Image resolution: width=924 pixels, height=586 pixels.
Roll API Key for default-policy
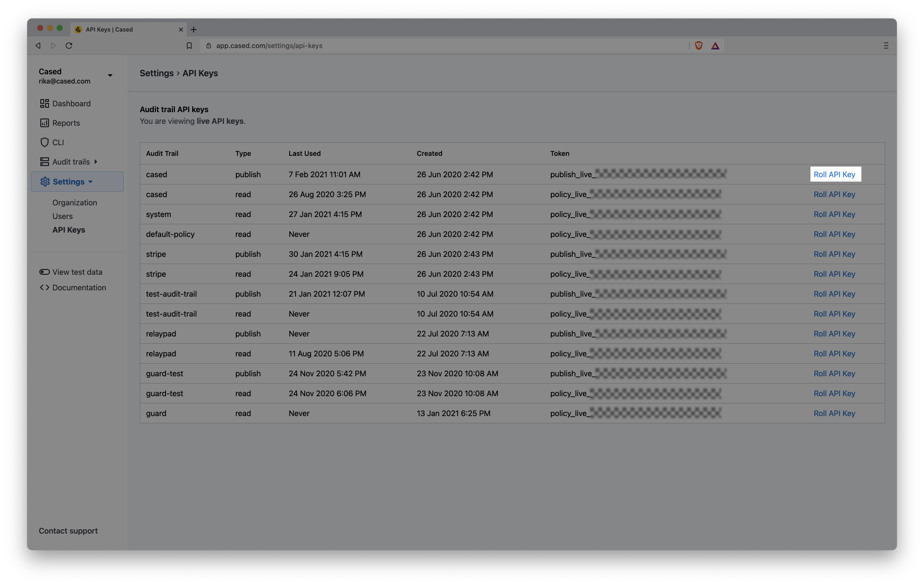coord(835,234)
